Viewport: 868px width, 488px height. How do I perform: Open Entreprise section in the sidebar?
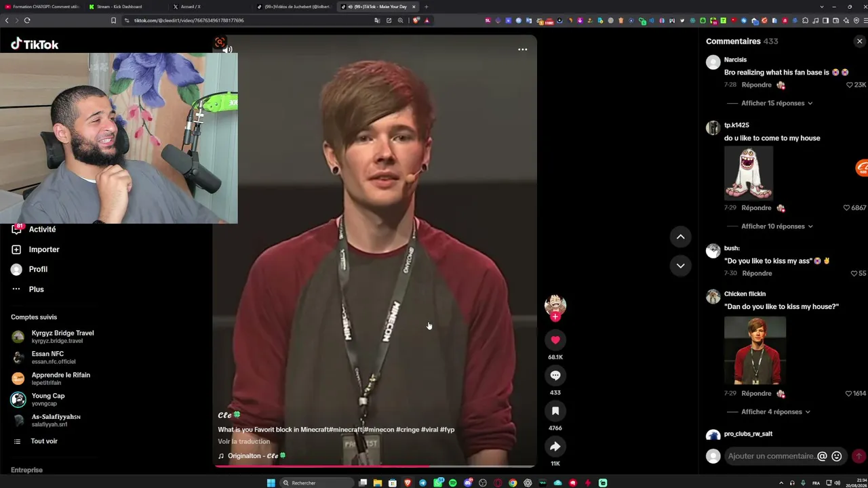(x=26, y=470)
